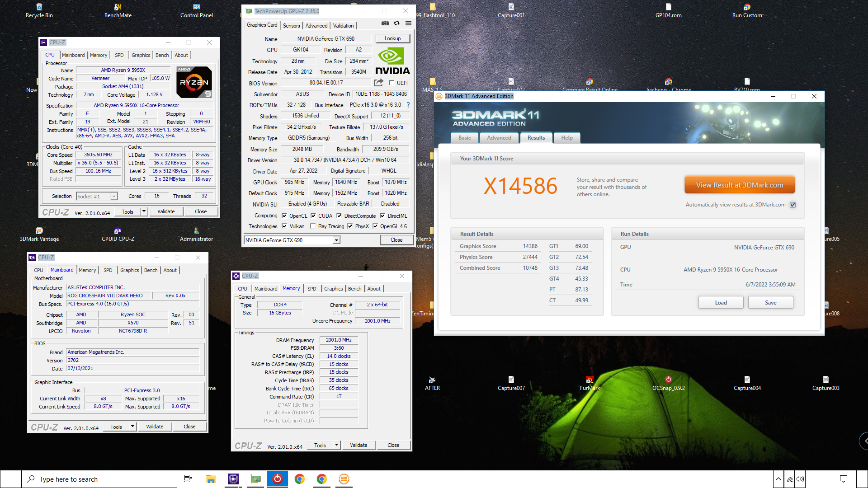Open GPU-Z hamburger menu icon
868x488 pixels.
point(408,23)
